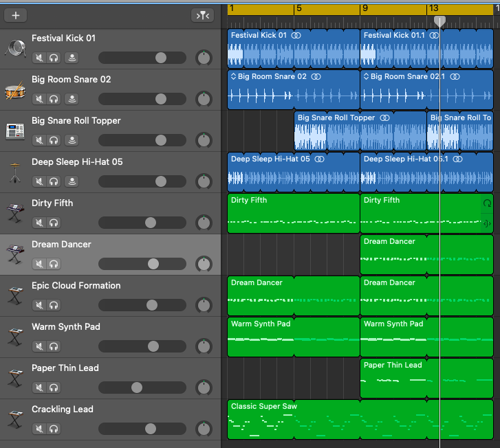
Task: Click the Big Room Snare 02.1 region transpose arrows
Action: (x=366, y=76)
